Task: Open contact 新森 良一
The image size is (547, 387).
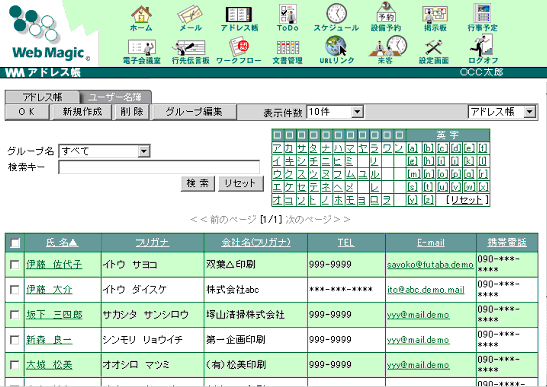Action: pyautogui.click(x=49, y=340)
